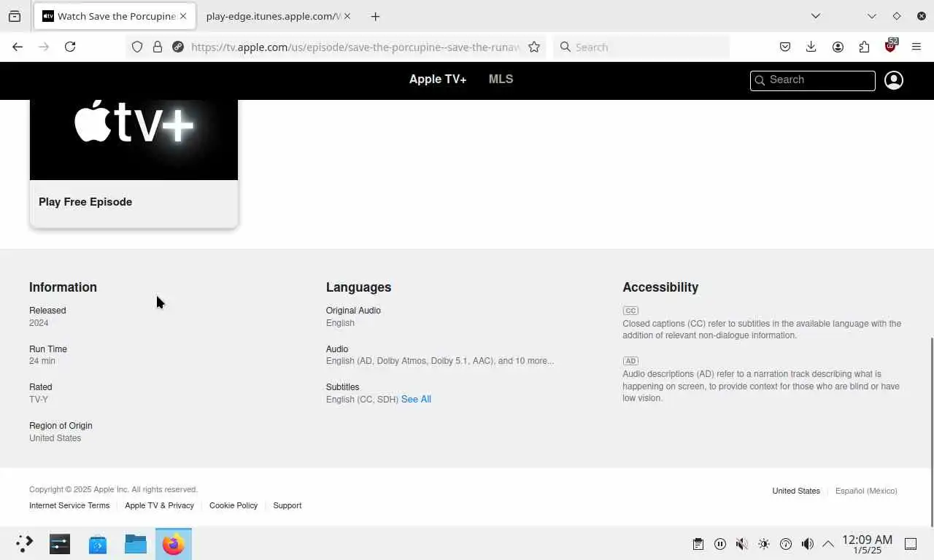Go back to the previous page
Viewport: 934px width, 560px height.
18,47
